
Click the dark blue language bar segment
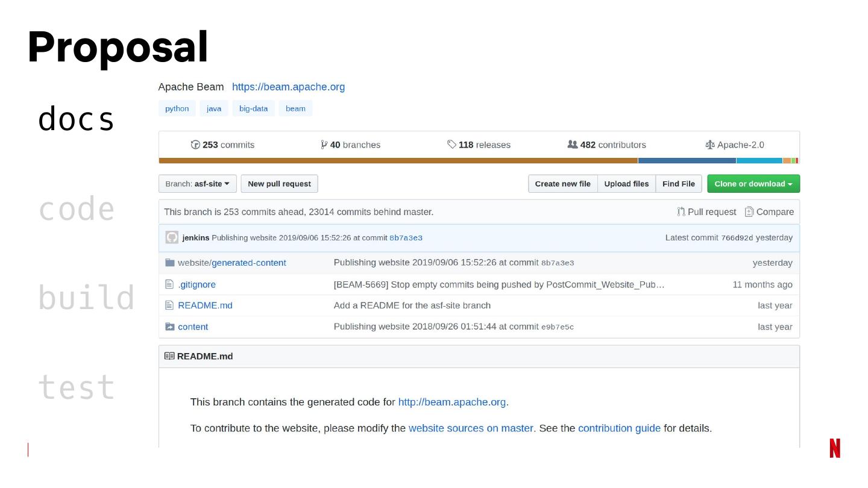[687, 161]
